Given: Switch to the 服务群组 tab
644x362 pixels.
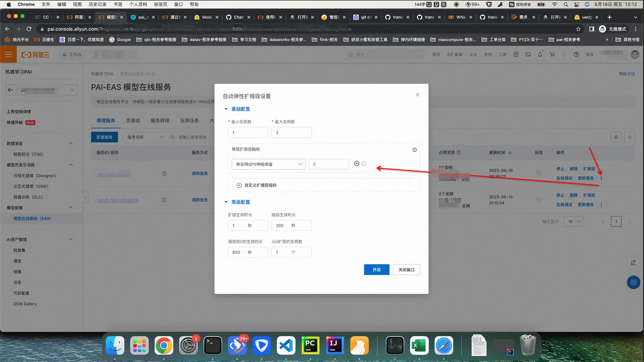Looking at the screenshot, I should pos(160,121).
